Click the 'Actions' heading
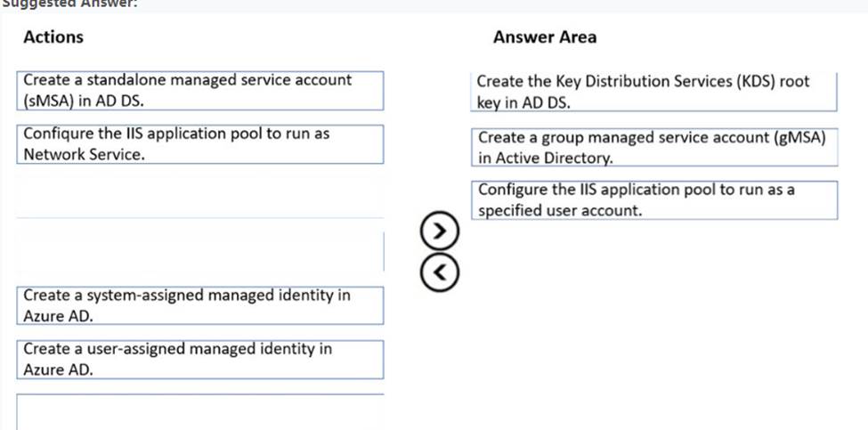 [53, 37]
